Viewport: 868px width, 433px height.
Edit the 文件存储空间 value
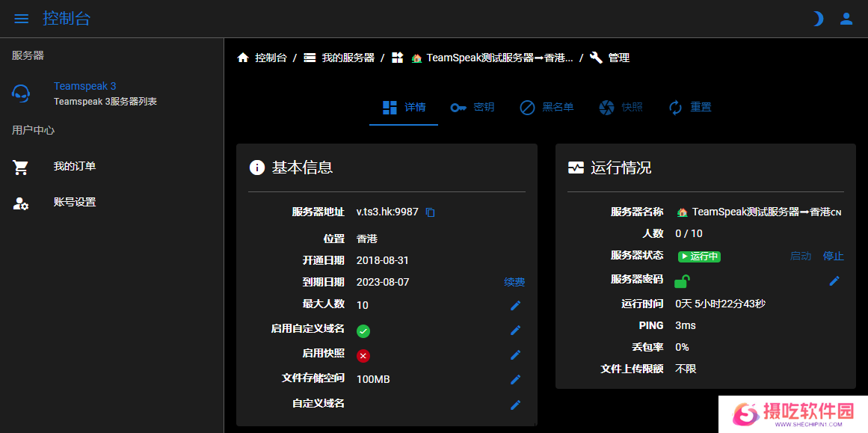pos(515,379)
